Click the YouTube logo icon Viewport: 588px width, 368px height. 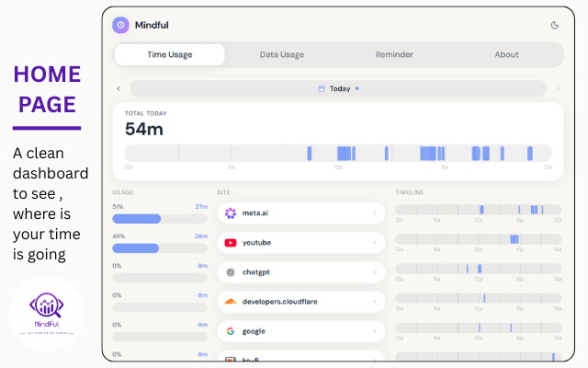point(231,243)
